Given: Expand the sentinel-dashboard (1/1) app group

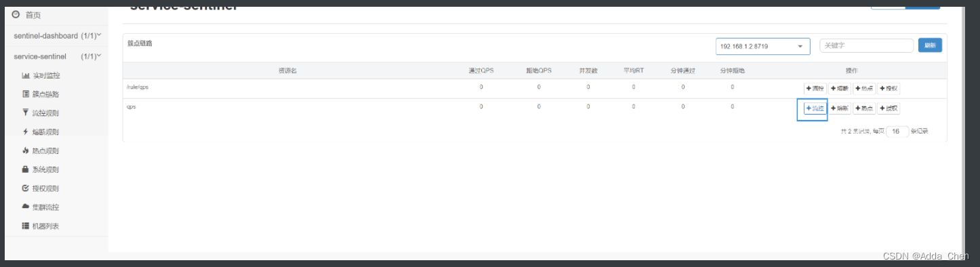Looking at the screenshot, I should pos(57,35).
